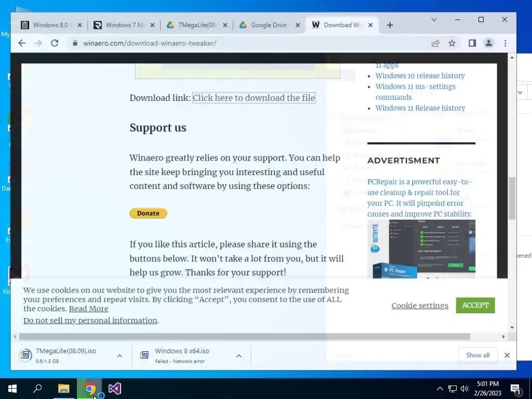Image resolution: width=532 pixels, height=399 pixels.
Task: Open Windows 11 ms-settings commands link
Action: tap(415, 91)
